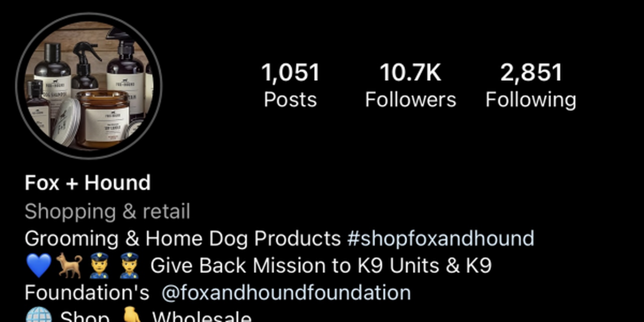Viewport: 644px width, 322px height.
Task: Select the Grooming & Home Dog Products text
Action: (183, 238)
